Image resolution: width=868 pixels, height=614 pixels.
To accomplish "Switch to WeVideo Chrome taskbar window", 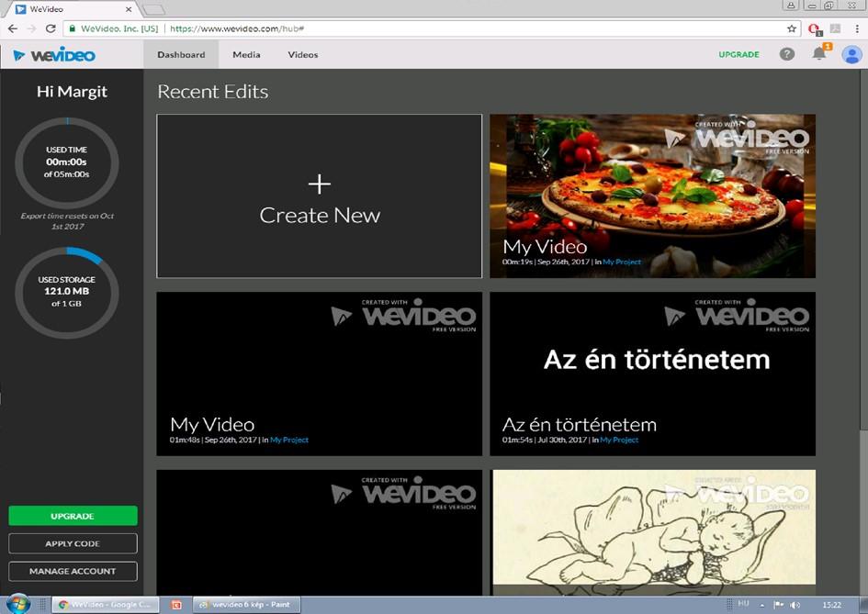I will click(x=106, y=605).
